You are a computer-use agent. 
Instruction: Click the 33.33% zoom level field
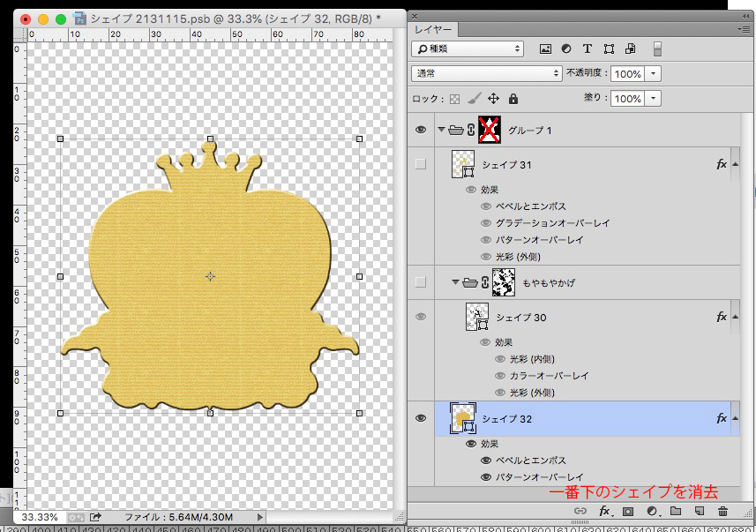tap(40, 517)
